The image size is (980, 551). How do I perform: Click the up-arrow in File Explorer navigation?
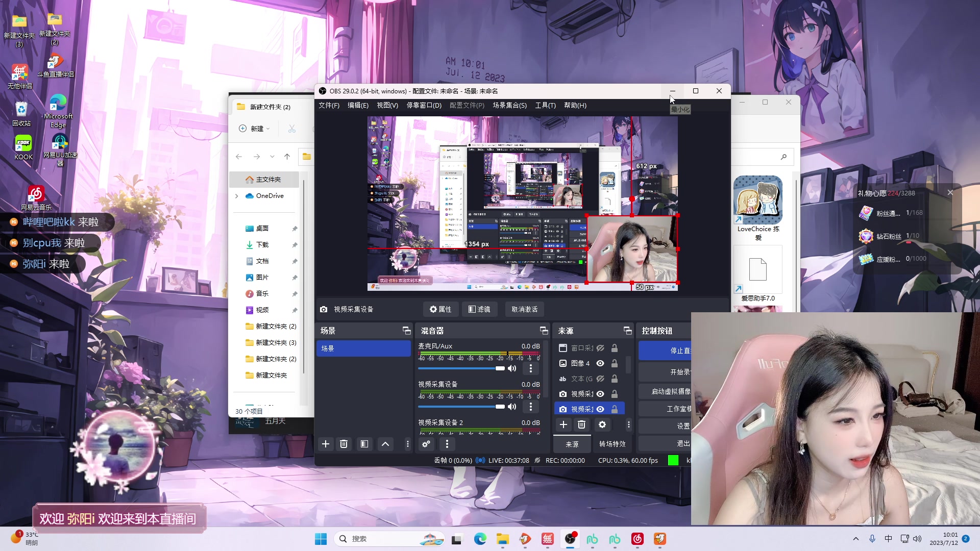(287, 157)
